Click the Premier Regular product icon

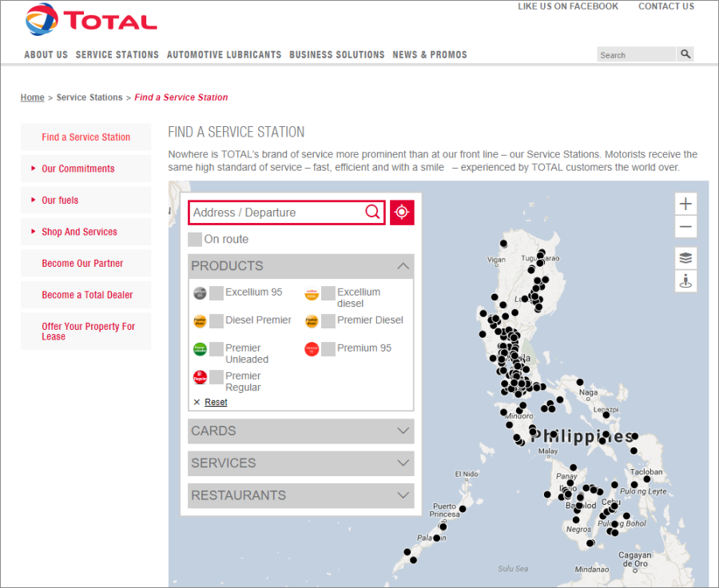point(200,377)
